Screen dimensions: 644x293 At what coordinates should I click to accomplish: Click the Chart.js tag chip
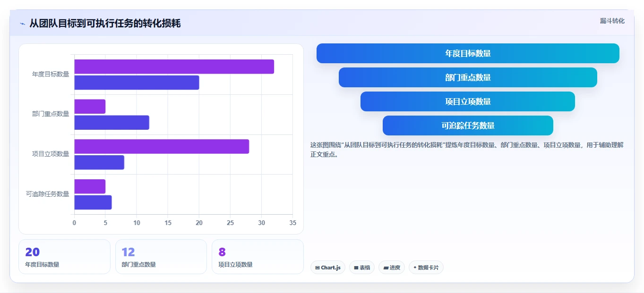click(328, 268)
